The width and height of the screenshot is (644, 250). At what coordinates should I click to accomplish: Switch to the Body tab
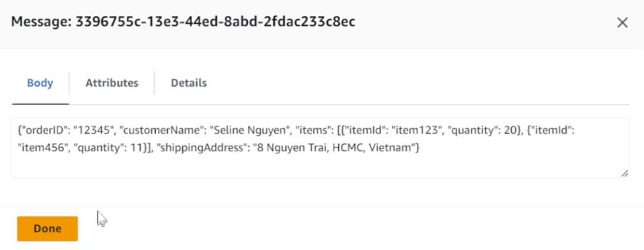[x=40, y=83]
